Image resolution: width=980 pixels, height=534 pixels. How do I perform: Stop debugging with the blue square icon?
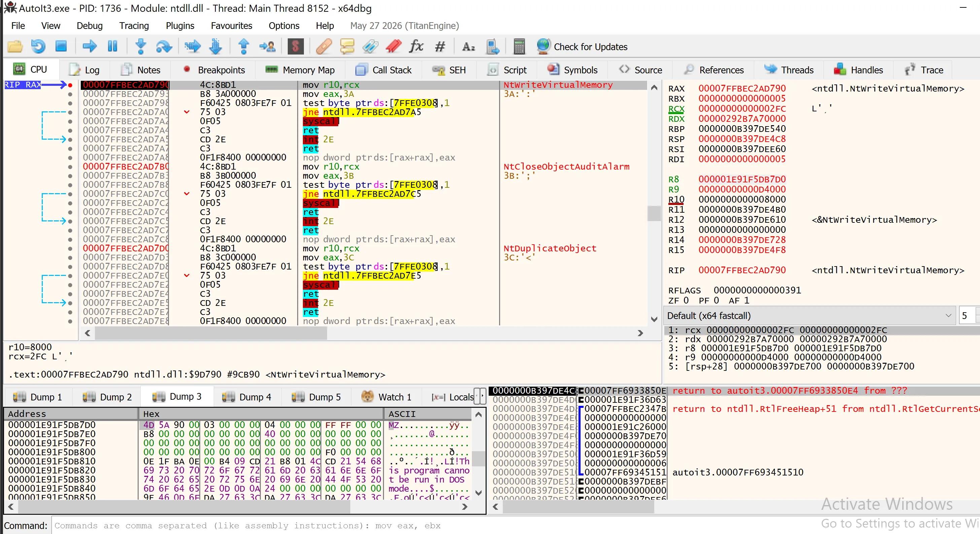point(61,46)
